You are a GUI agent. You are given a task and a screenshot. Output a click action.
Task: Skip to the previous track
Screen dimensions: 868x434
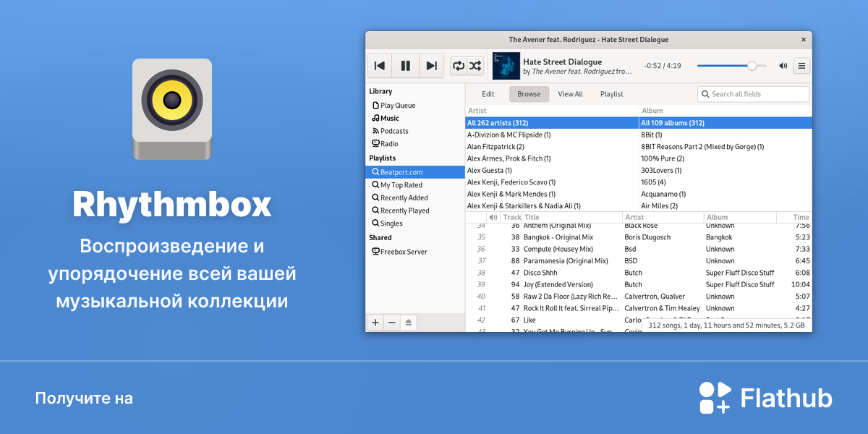point(379,66)
